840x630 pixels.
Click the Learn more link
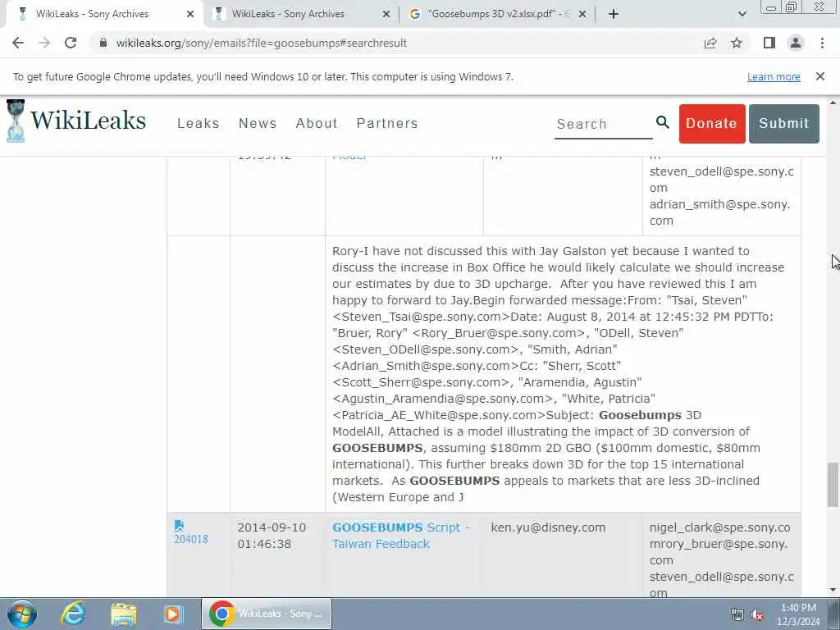point(774,76)
